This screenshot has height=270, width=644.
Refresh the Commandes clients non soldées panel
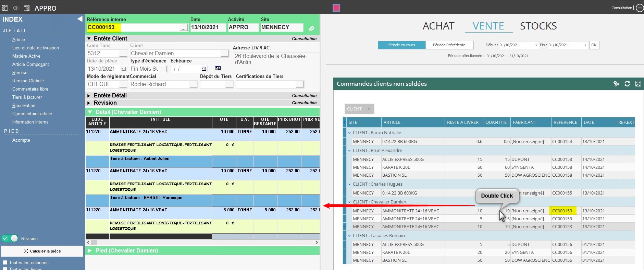click(627, 84)
